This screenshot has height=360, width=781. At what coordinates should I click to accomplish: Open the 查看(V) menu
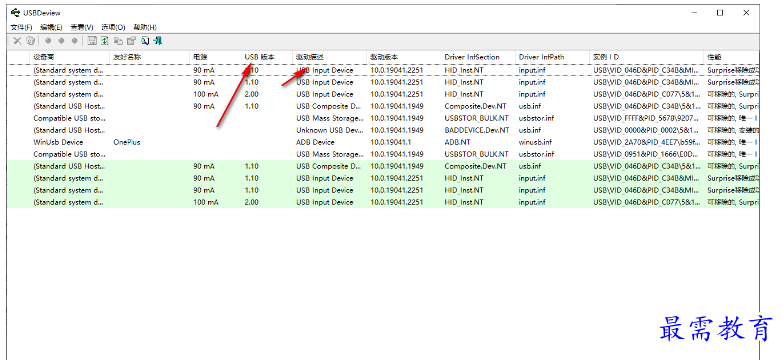[82, 27]
